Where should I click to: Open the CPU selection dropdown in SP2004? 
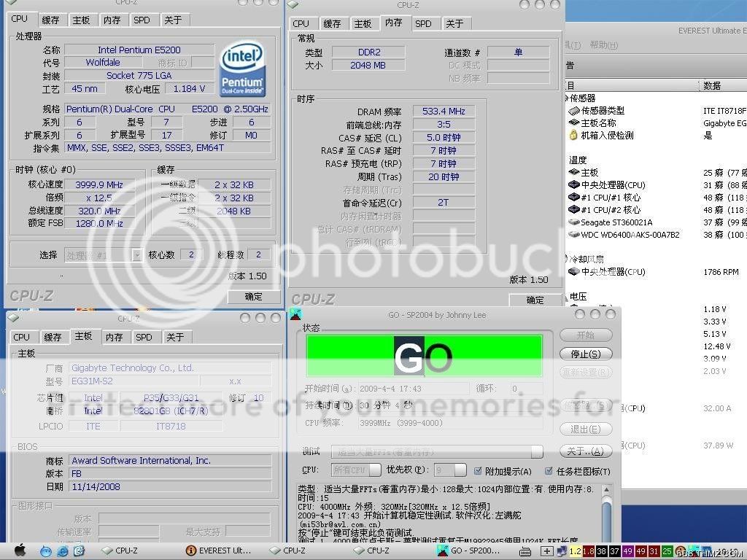click(375, 470)
